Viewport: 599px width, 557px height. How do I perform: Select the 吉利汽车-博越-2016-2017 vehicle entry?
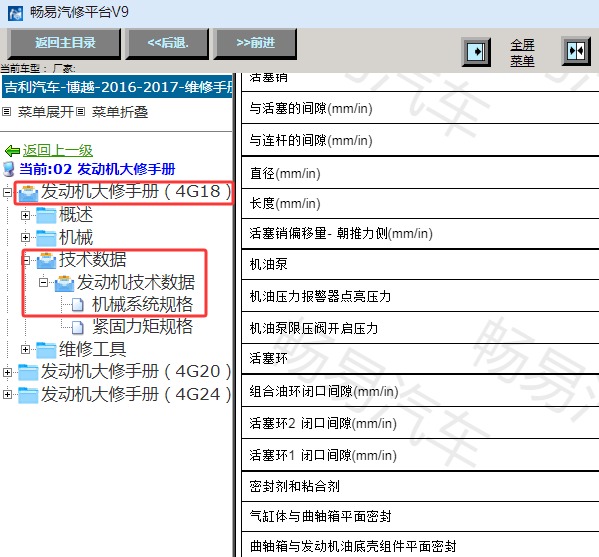[117, 87]
